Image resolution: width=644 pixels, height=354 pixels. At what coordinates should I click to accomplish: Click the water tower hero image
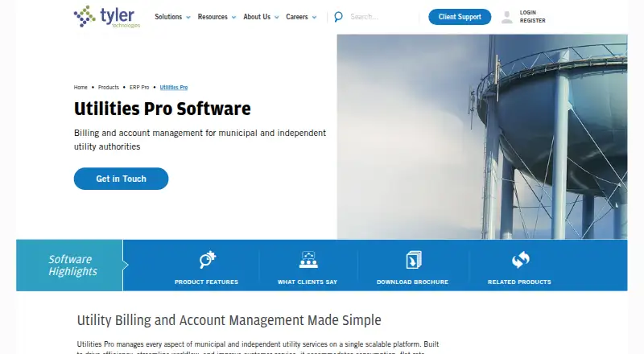pyautogui.click(x=482, y=137)
